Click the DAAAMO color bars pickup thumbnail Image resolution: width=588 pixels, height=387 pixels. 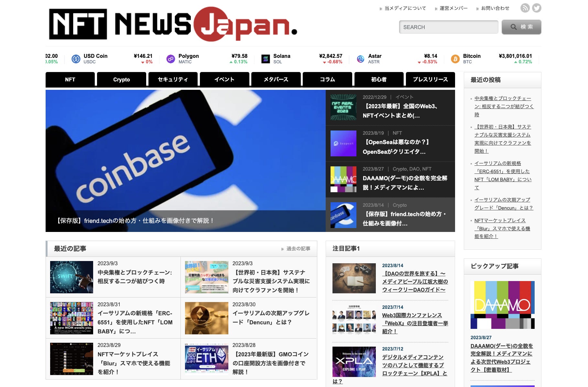tap(502, 305)
